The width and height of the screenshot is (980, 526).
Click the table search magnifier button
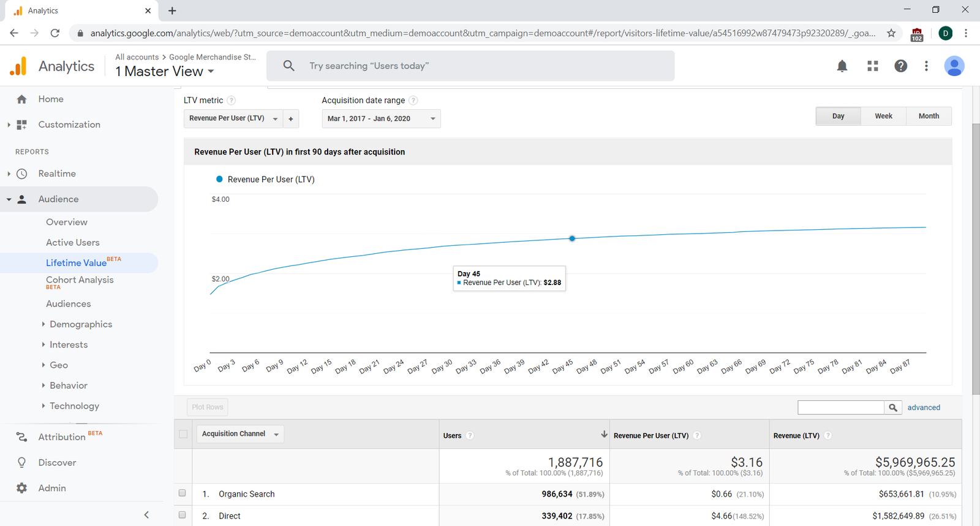893,408
